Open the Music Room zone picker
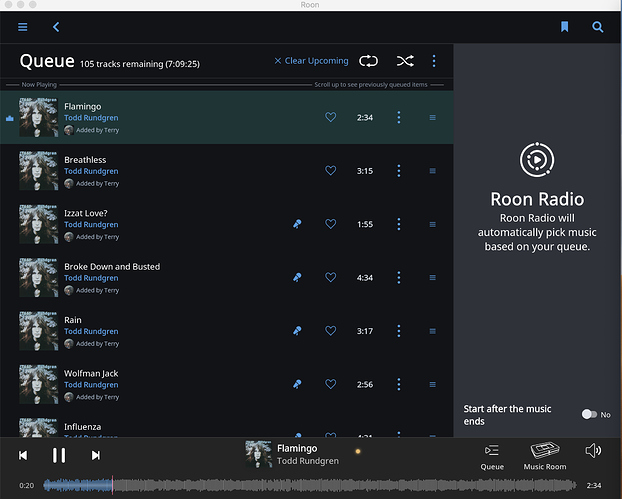622x499 pixels. tap(545, 456)
